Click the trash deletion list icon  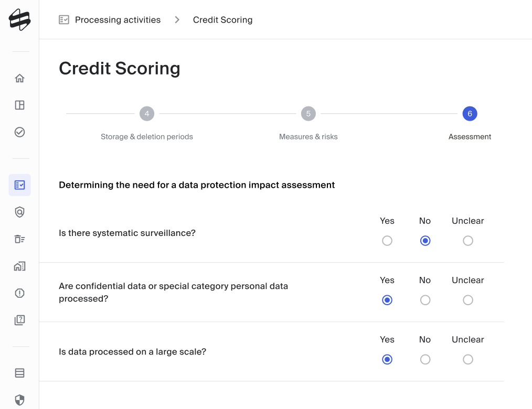pos(20,239)
